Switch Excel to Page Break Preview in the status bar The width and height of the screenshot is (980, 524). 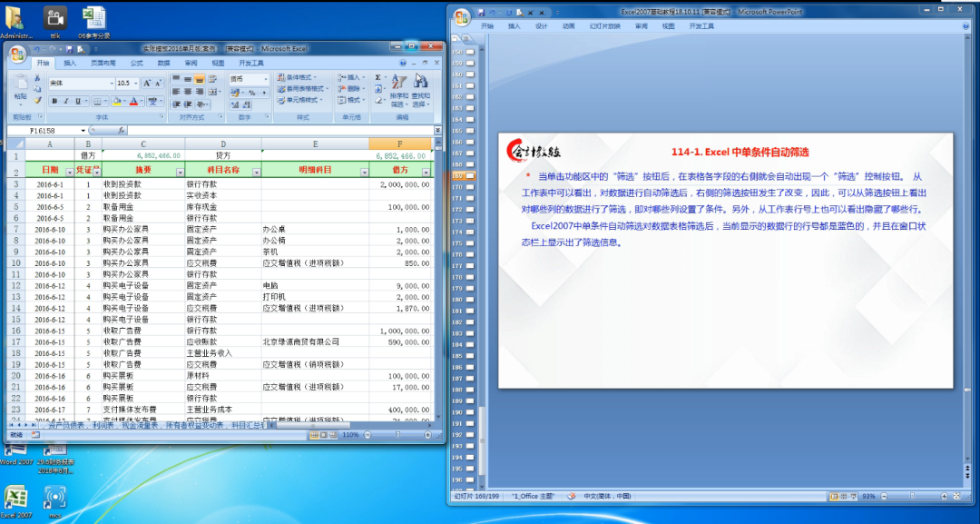333,435
